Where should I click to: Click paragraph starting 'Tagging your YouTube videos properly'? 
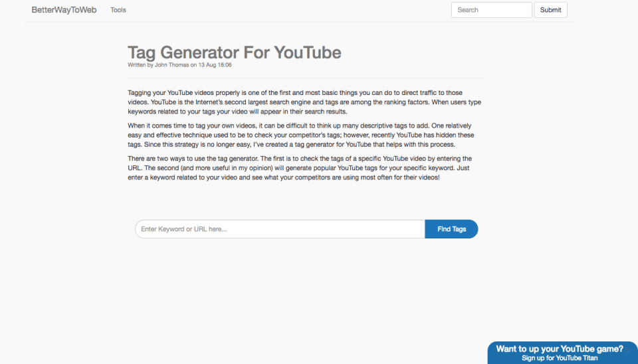[x=304, y=102]
